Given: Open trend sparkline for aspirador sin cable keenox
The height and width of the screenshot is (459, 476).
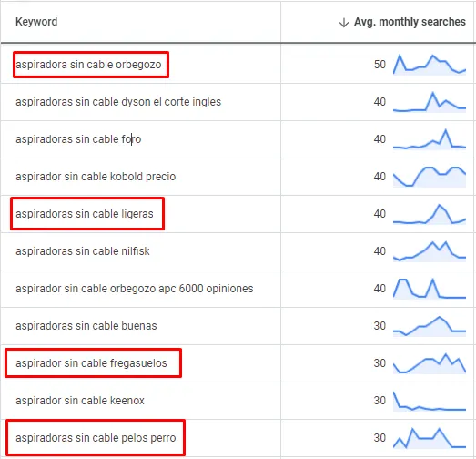Looking at the screenshot, I should click(x=430, y=401).
